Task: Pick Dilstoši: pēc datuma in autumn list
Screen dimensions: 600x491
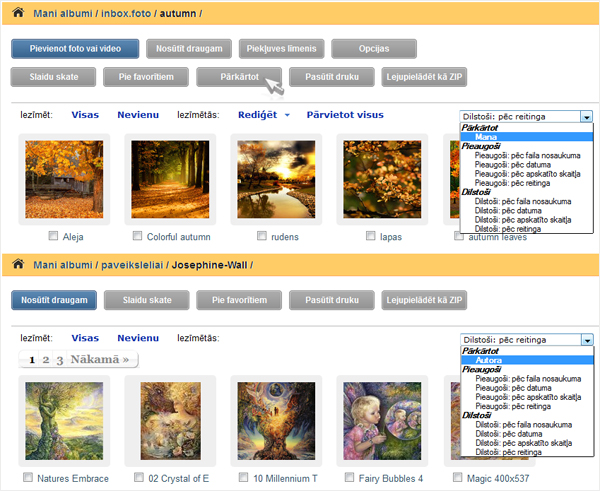Action: 527,210
